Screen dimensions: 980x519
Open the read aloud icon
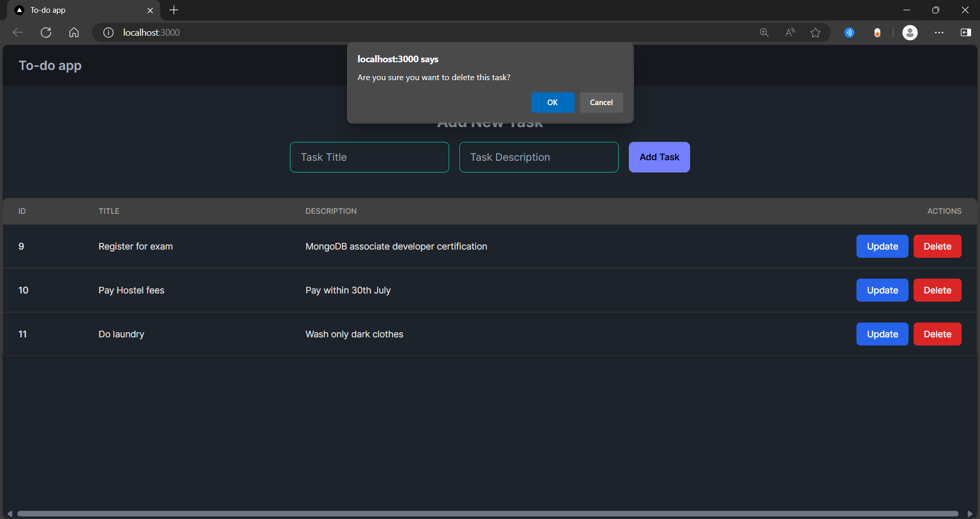pos(790,33)
